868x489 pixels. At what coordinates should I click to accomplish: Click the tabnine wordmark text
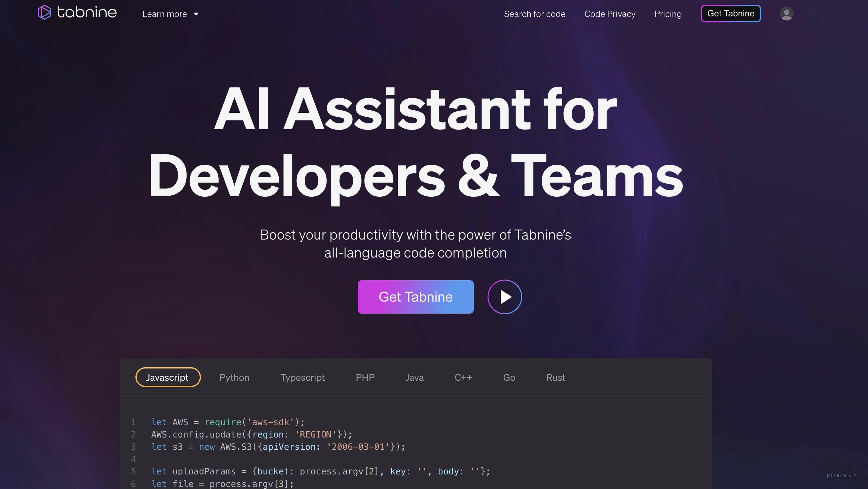click(87, 12)
